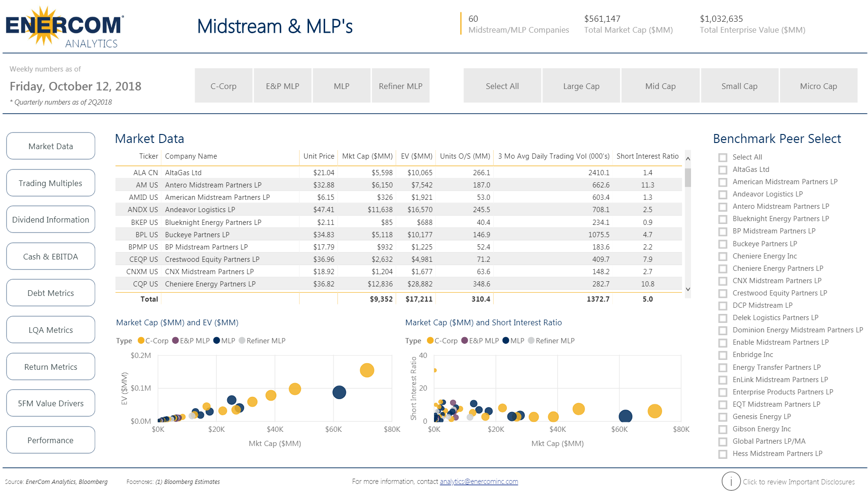Viewport: 868px width, 491px height.
Task: Open the Trading Multiples section
Action: (x=51, y=183)
